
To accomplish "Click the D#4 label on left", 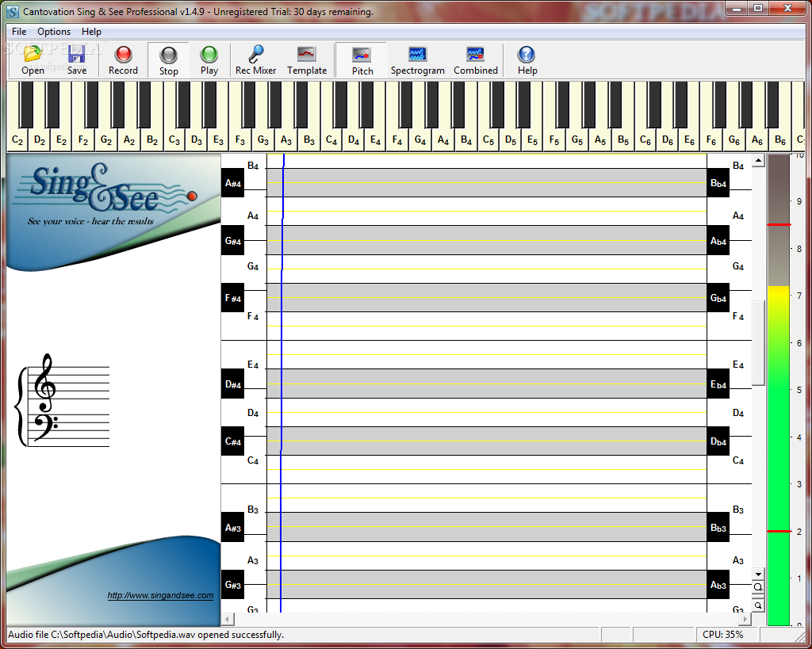I will point(232,384).
